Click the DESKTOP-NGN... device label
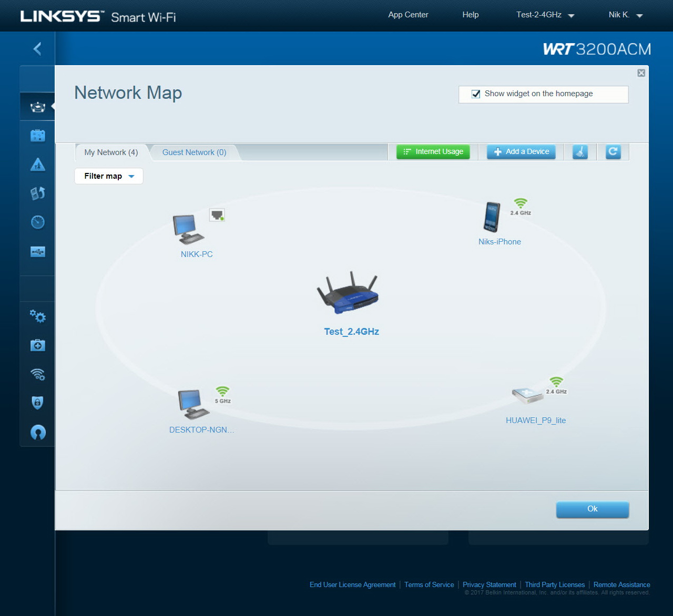The width and height of the screenshot is (673, 616). (x=202, y=430)
